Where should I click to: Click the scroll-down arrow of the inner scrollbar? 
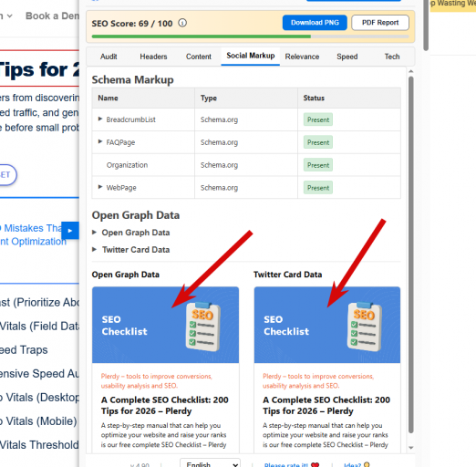(411, 448)
